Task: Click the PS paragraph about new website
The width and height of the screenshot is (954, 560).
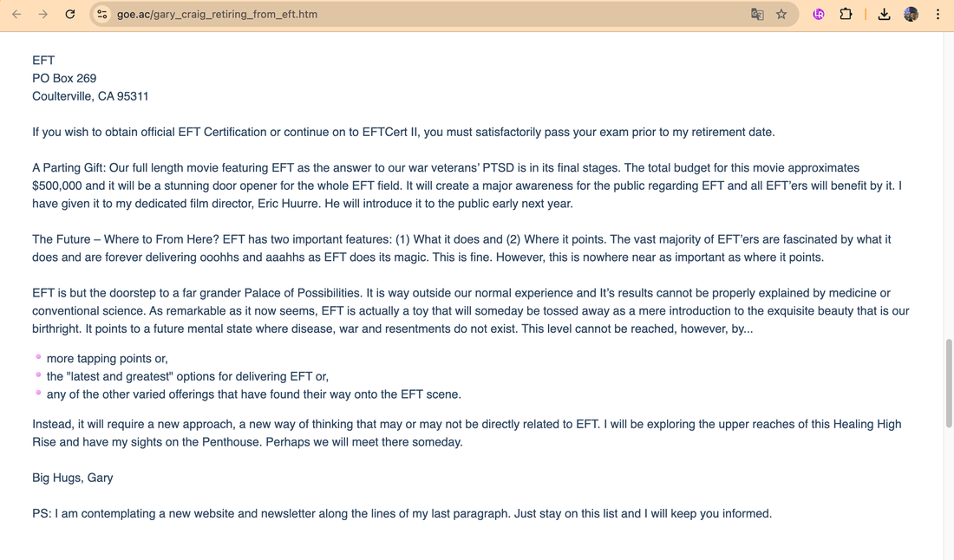Action: 402,514
